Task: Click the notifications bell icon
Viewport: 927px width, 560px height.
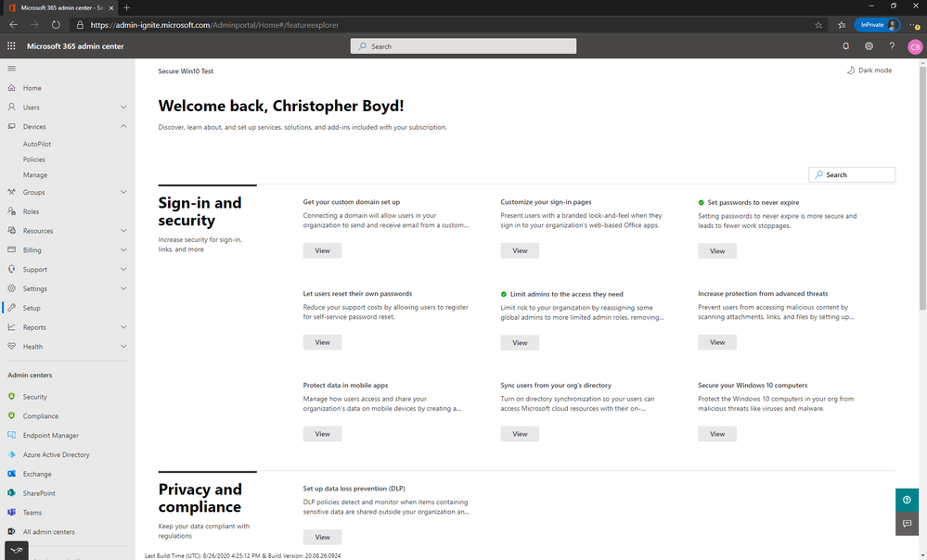Action: tap(845, 46)
